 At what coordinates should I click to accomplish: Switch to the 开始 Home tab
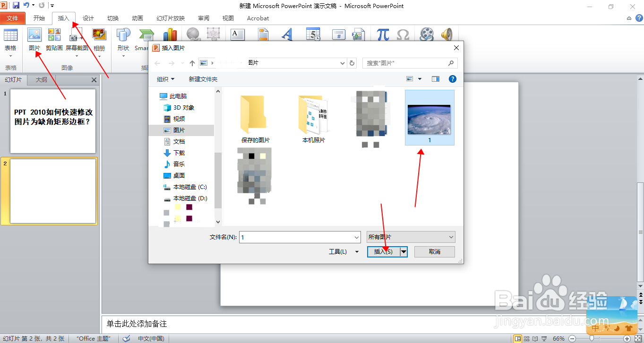[39, 18]
